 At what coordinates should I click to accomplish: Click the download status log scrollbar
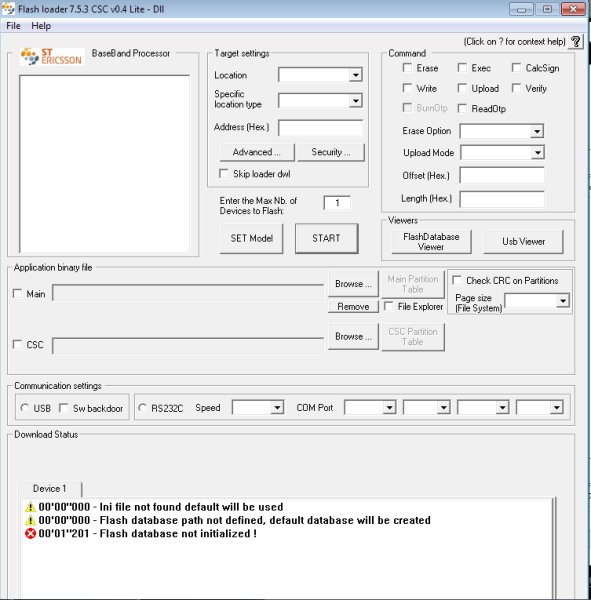pos(555,548)
